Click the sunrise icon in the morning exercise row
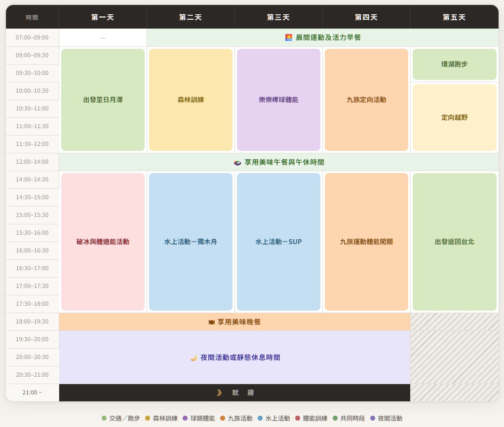 [289, 37]
